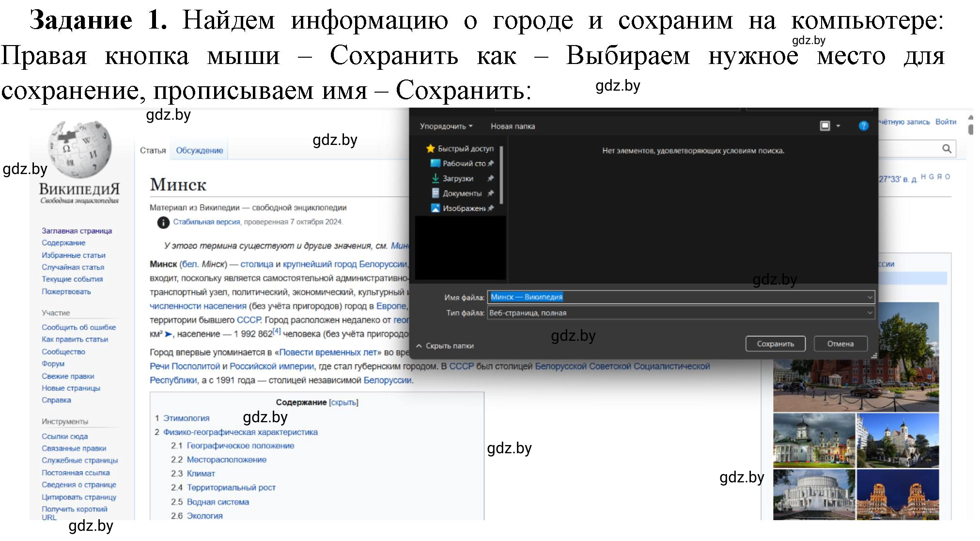The image size is (980, 541).
Task: Expand the file name dropdown arrow
Action: [870, 297]
